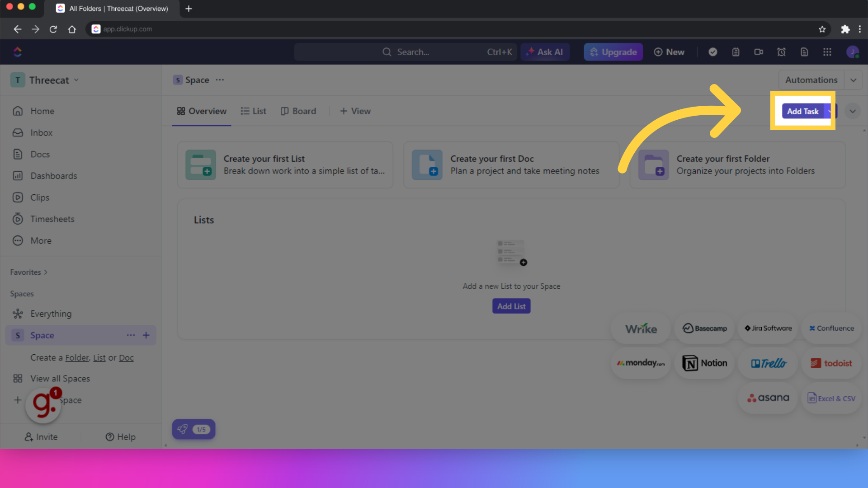Open the onboarding rocket 1/5 widget
868x488 pixels.
click(x=193, y=429)
